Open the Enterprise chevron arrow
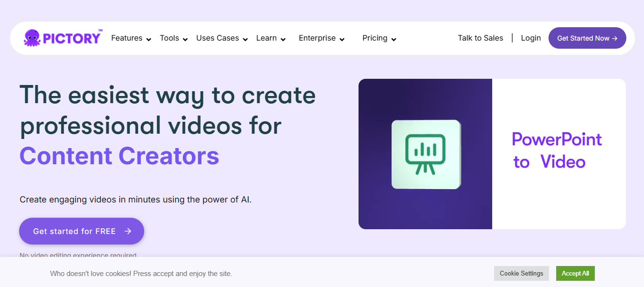The height and width of the screenshot is (287, 644). click(x=342, y=40)
